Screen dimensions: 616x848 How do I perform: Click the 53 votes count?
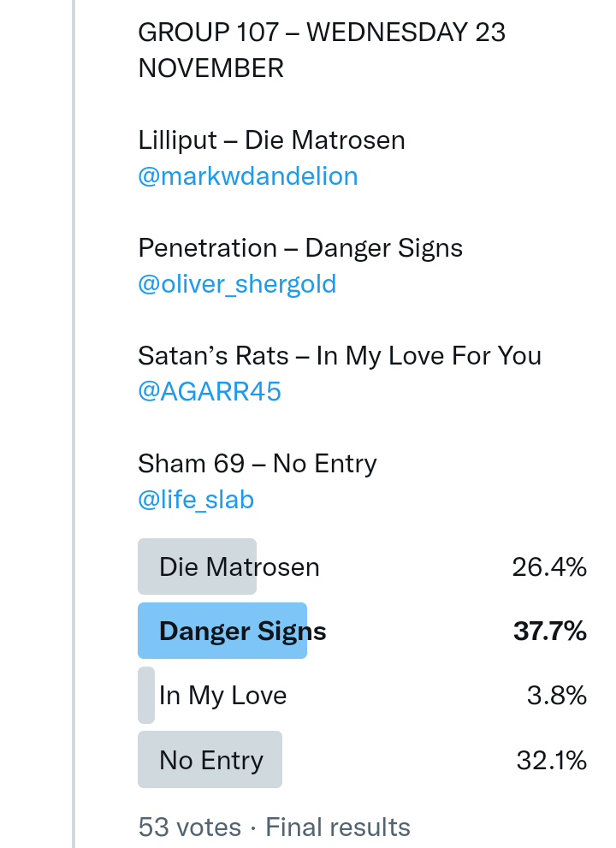pos(189,827)
